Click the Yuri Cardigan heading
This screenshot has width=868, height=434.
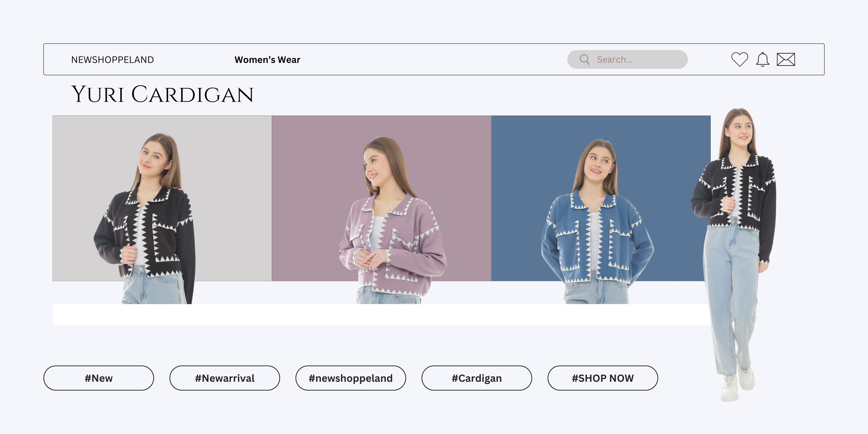point(163,94)
